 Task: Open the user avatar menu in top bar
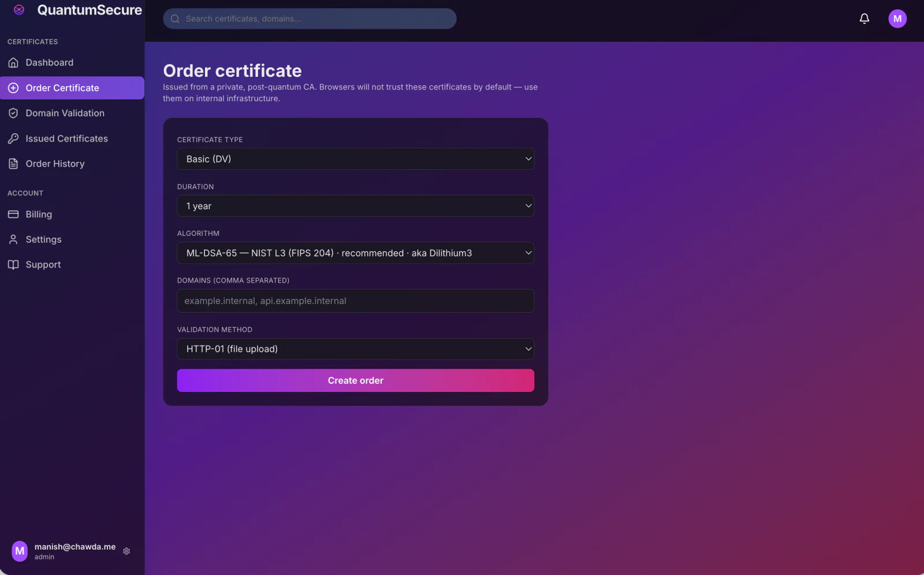[897, 18]
